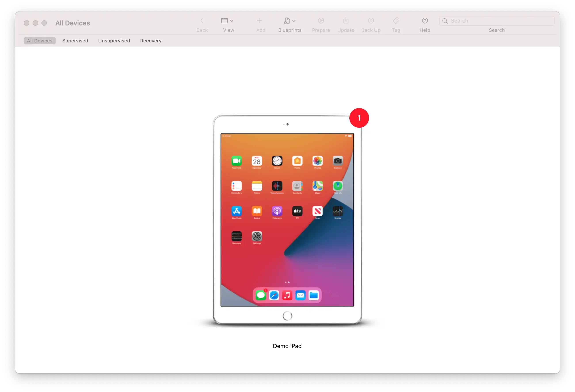575x392 pixels.
Task: Click the Prepare toolbar icon
Action: (321, 21)
